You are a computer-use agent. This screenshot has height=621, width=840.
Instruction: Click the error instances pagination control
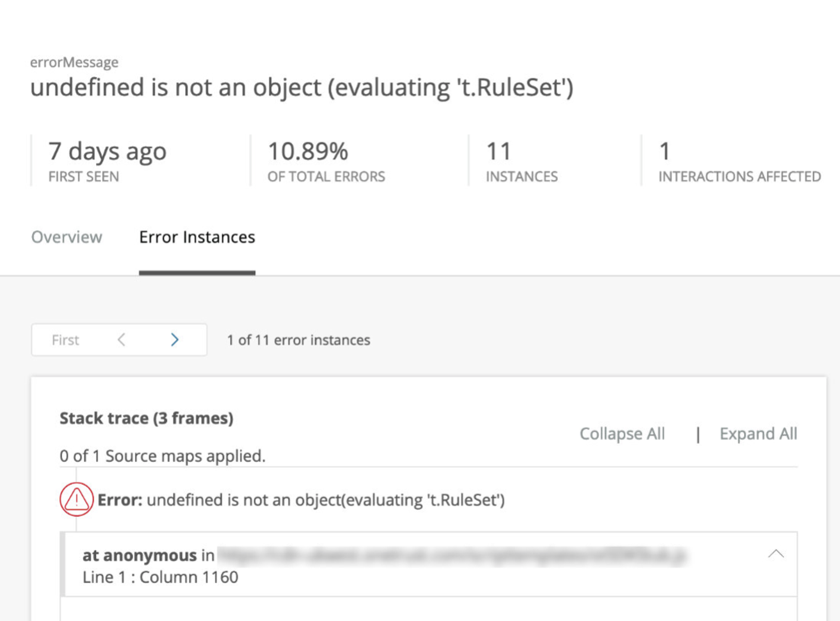point(119,339)
